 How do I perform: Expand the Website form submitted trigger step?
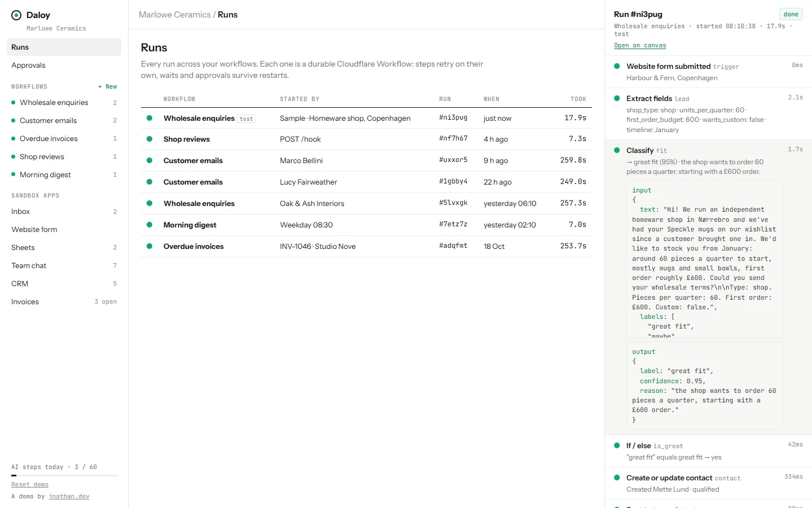[x=708, y=72]
